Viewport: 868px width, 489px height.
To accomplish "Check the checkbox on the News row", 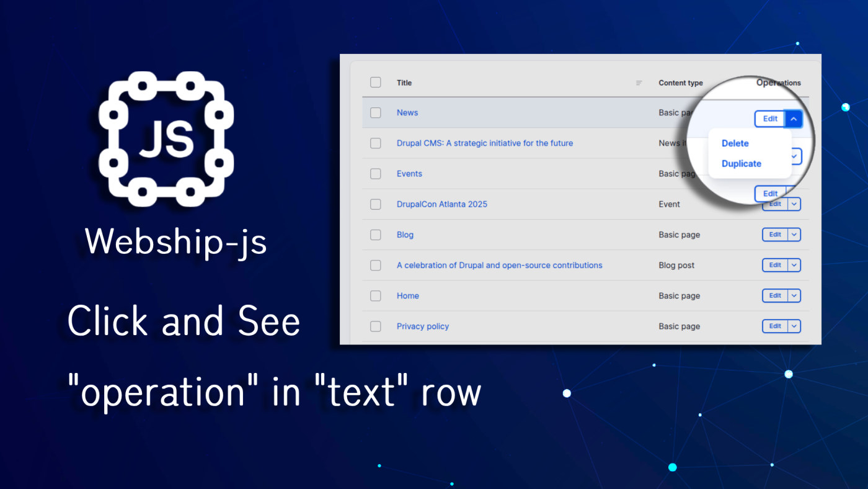I will click(x=376, y=112).
